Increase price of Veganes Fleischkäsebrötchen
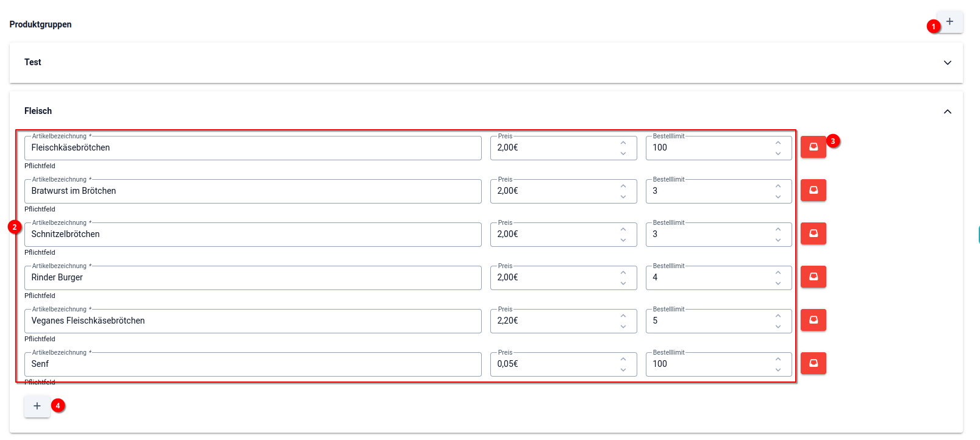Image resolution: width=980 pixels, height=440 pixels. point(623,316)
